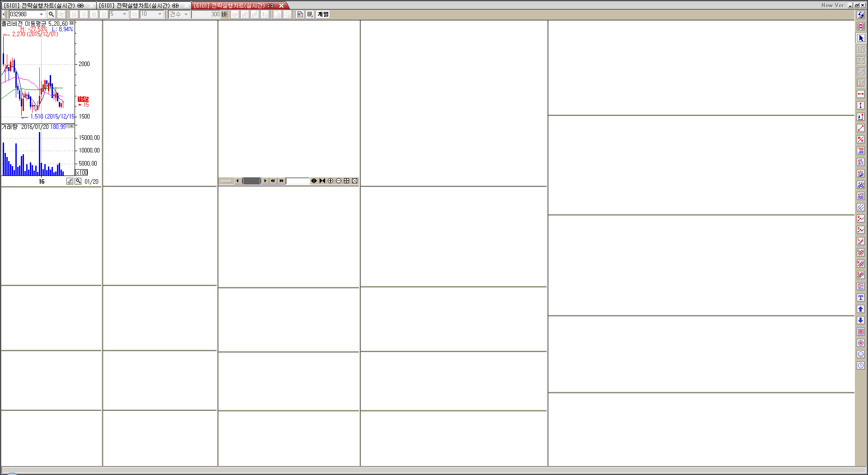Open the stock code 032980 dropdown
The width and height of the screenshot is (868, 475).
(41, 14)
